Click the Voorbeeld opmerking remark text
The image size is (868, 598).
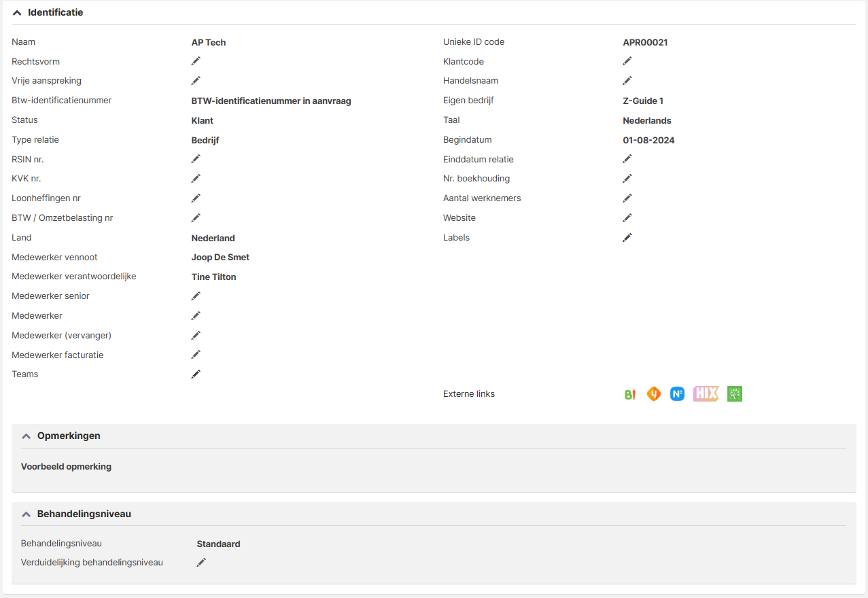click(x=66, y=467)
